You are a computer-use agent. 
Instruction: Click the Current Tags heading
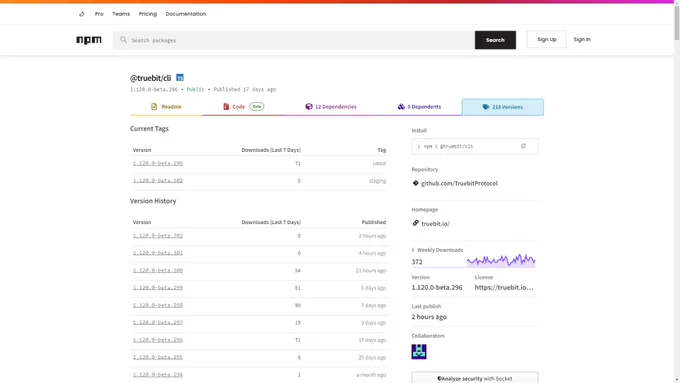point(149,128)
